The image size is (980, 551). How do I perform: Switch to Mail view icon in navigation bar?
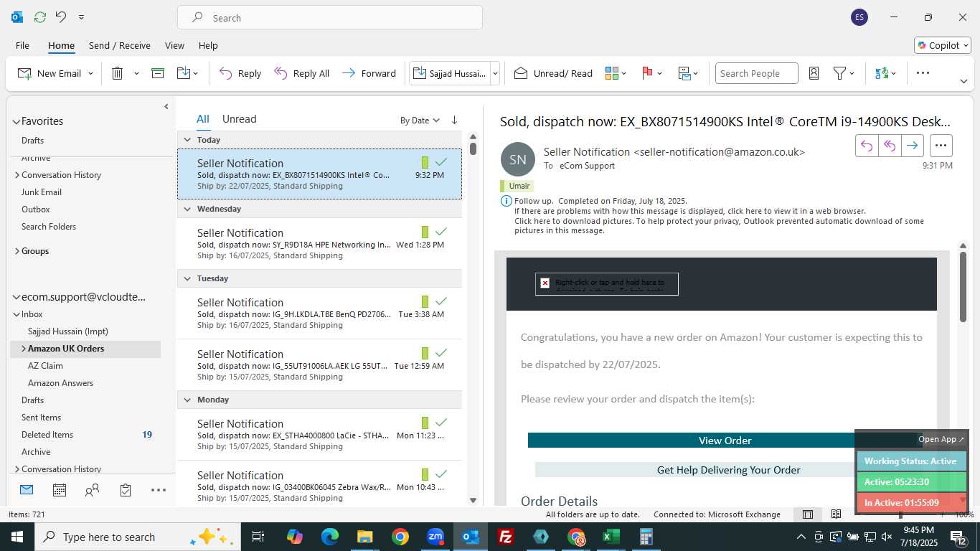point(27,490)
